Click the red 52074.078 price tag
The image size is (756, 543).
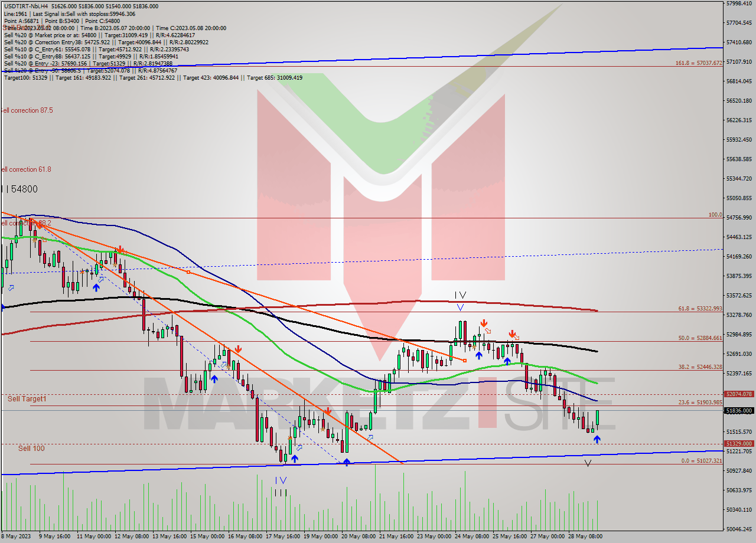[739, 394]
